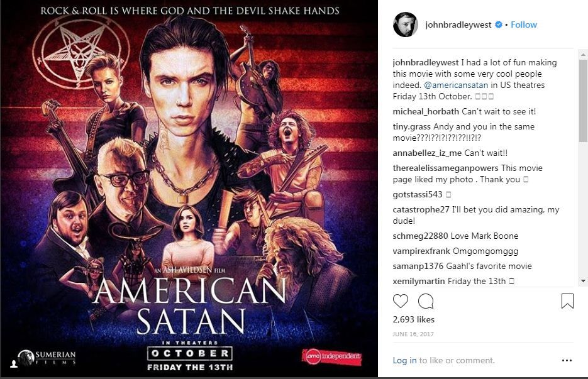Visit micheal_horbath's profile

point(426,111)
